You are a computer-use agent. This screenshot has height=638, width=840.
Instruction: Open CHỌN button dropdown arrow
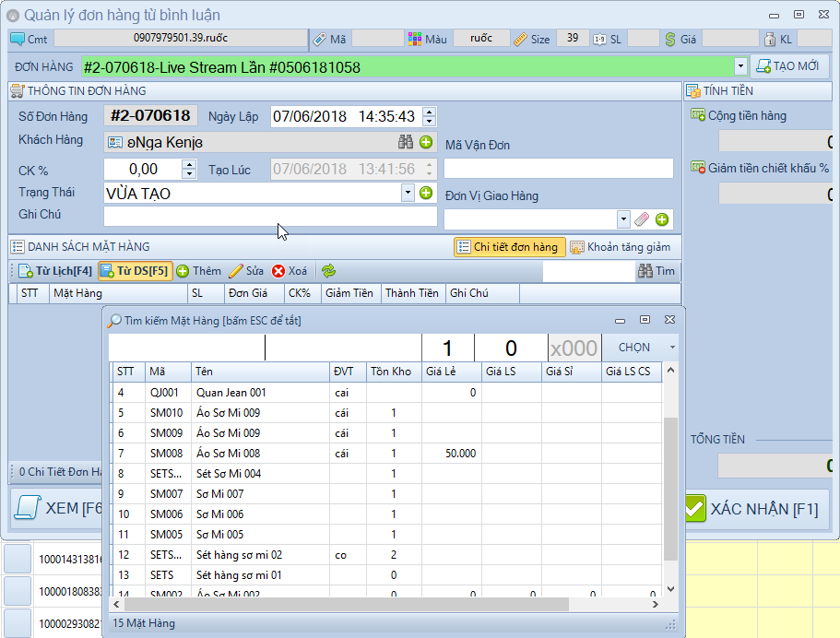point(672,348)
